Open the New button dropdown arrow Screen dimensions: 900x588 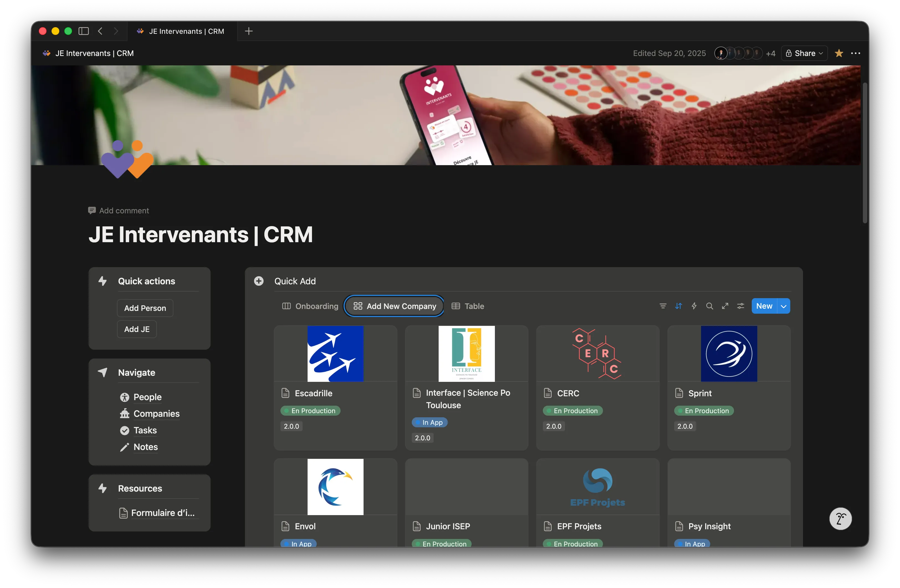tap(783, 306)
